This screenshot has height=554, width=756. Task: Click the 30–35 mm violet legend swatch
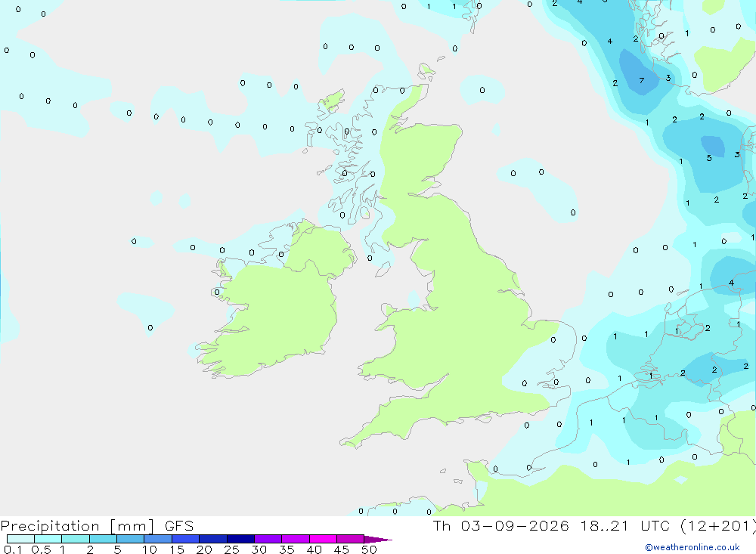268,539
